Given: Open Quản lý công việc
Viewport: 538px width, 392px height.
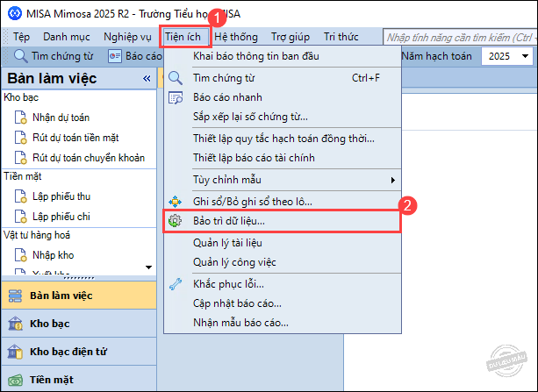Looking at the screenshot, I should coord(282,262).
